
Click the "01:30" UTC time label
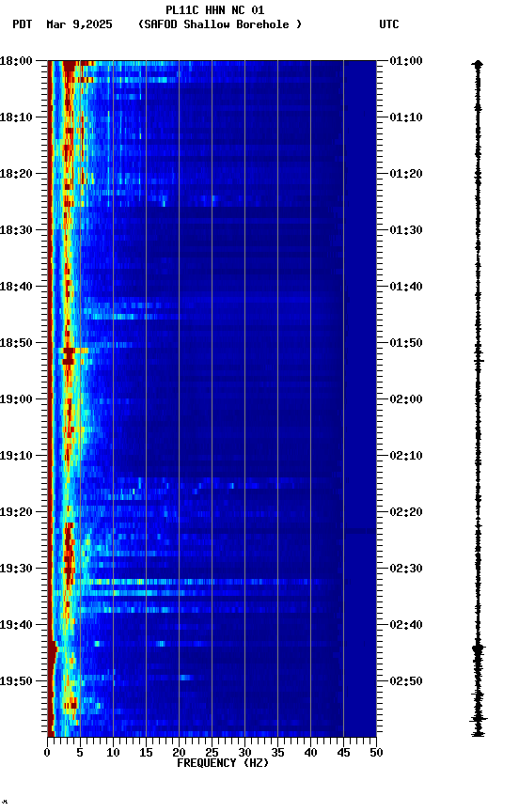[406, 230]
